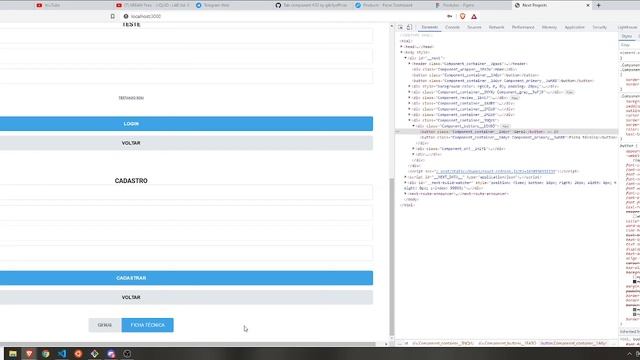
Task: Click the styles filter input
Action: 629,45
